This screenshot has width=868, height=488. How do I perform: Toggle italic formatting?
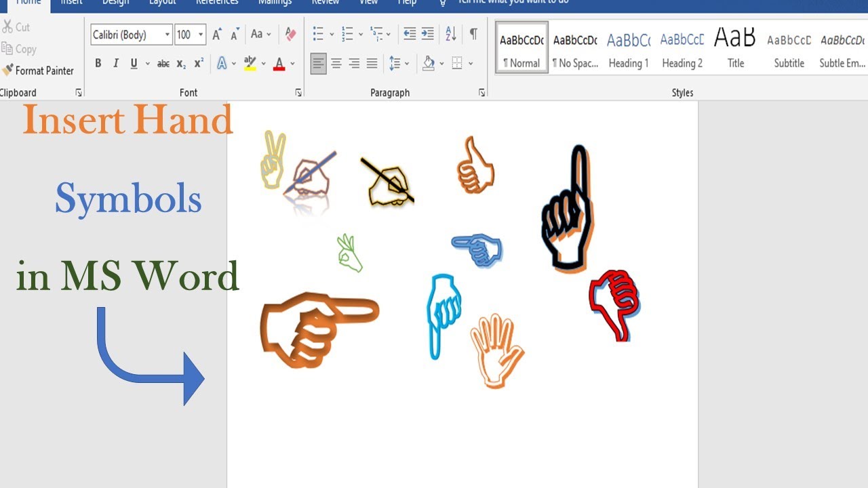click(116, 64)
